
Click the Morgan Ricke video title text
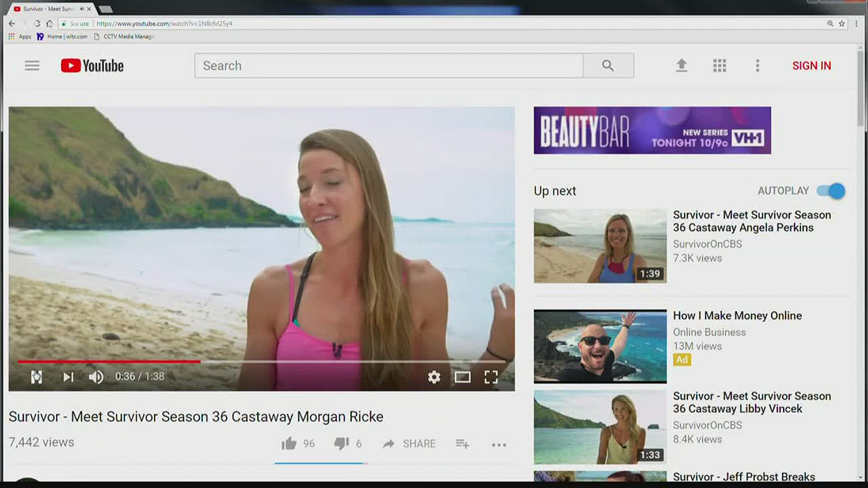point(196,417)
